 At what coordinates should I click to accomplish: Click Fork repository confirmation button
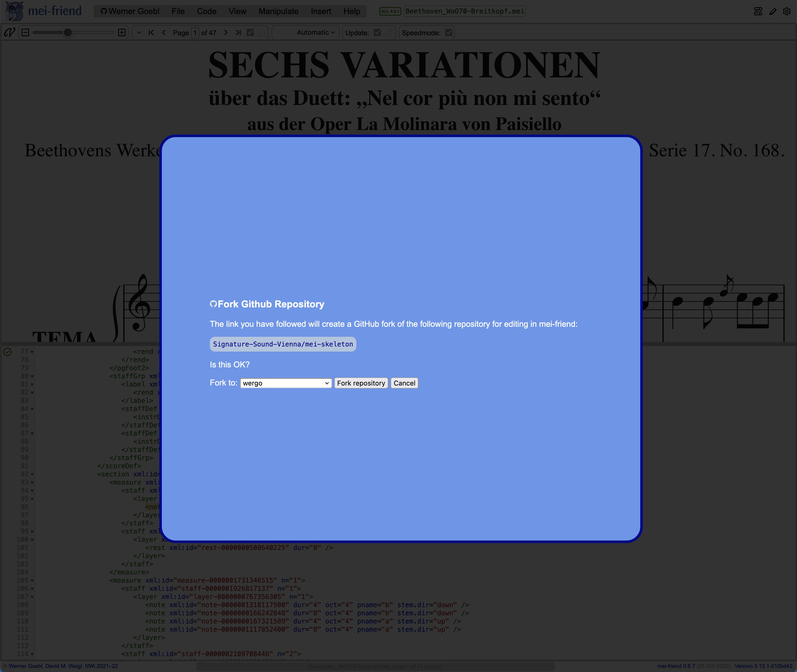tap(360, 383)
